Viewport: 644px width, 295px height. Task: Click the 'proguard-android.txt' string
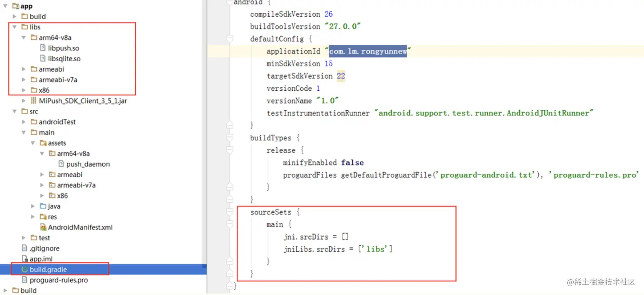tap(486, 175)
